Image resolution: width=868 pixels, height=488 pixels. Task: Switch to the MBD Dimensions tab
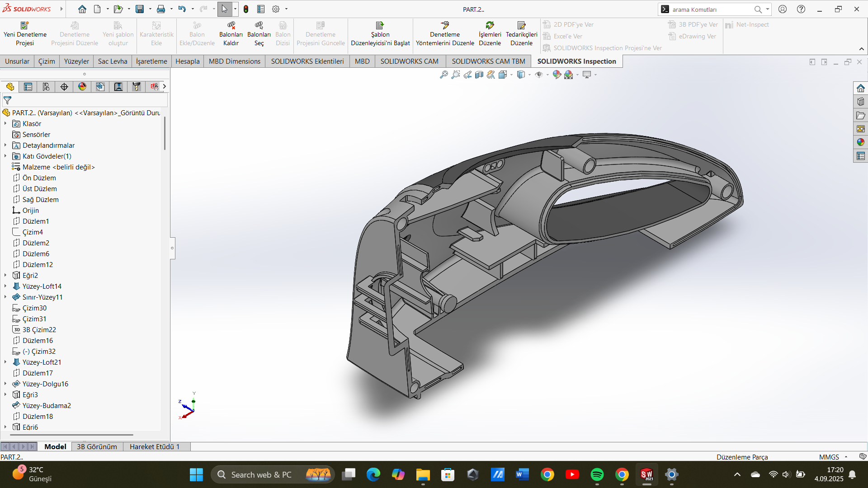[235, 61]
